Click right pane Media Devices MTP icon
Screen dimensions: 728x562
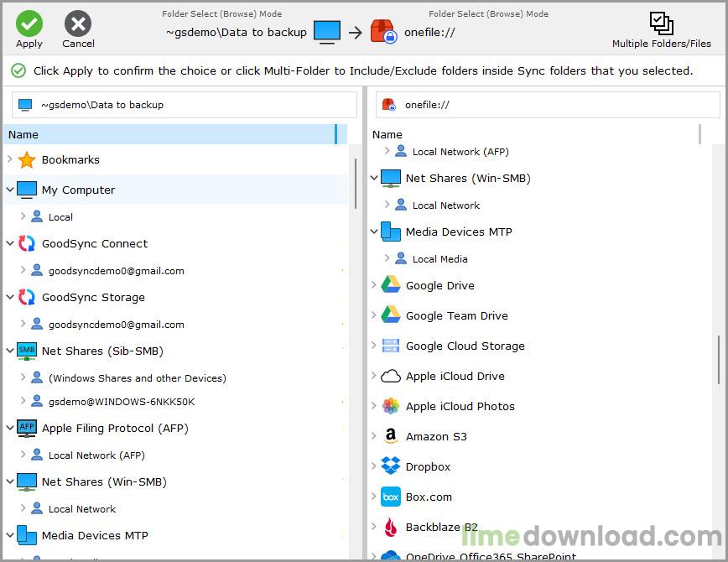pyautogui.click(x=391, y=232)
